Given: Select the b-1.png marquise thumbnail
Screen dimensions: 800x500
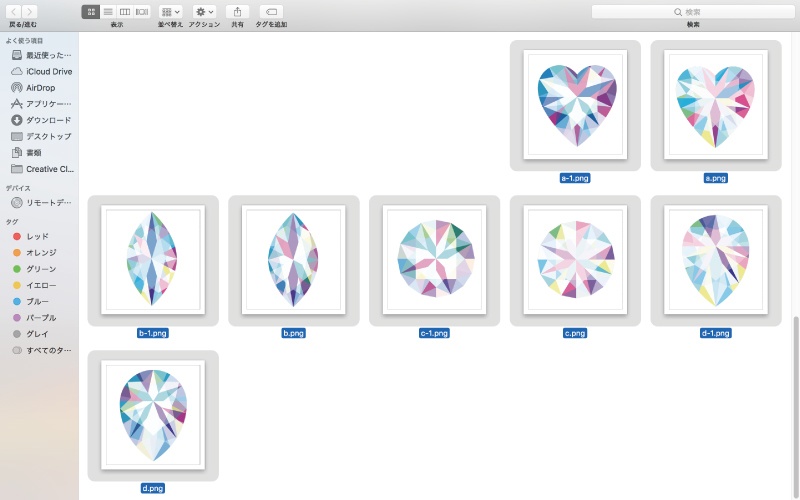Looking at the screenshot, I should point(153,260).
